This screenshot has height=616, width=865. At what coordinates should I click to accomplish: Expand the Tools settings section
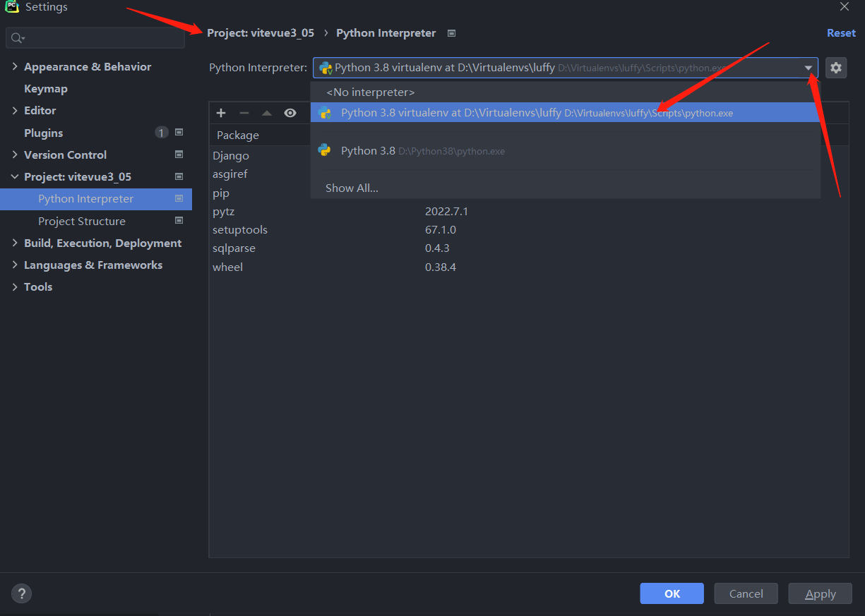pos(15,286)
